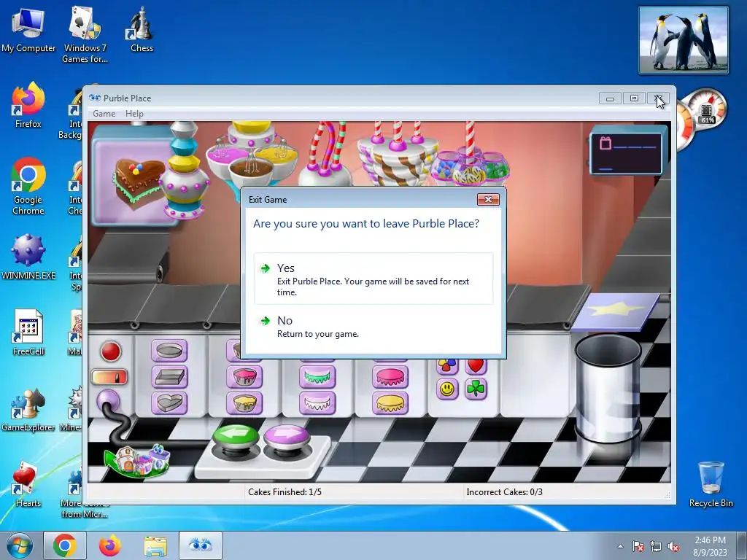747x560 pixels.
Task: Open File Explorer from the taskbar
Action: [x=155, y=545]
